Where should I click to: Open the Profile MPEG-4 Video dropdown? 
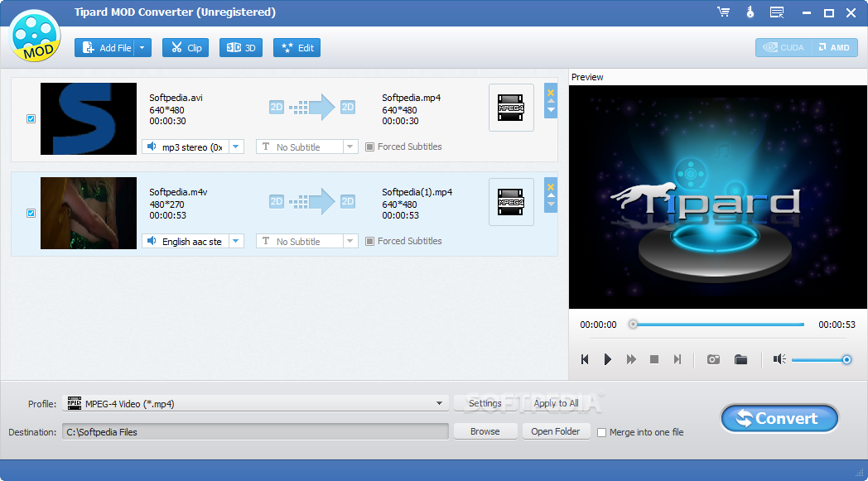point(256,403)
